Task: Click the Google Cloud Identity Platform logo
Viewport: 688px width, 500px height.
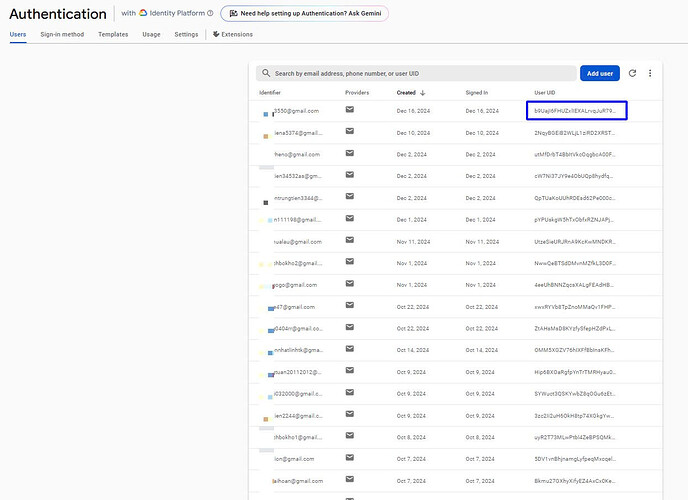Action: click(144, 14)
